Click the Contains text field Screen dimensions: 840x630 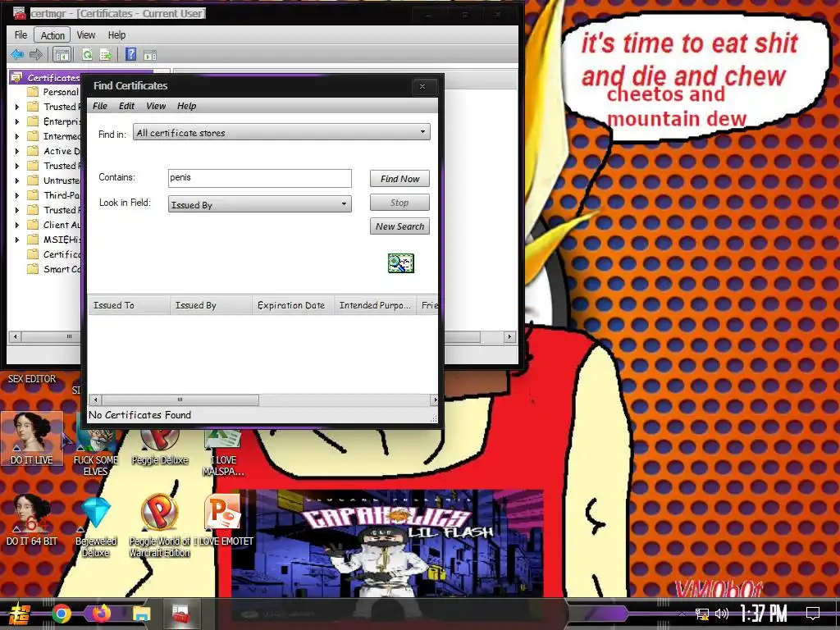(260, 178)
